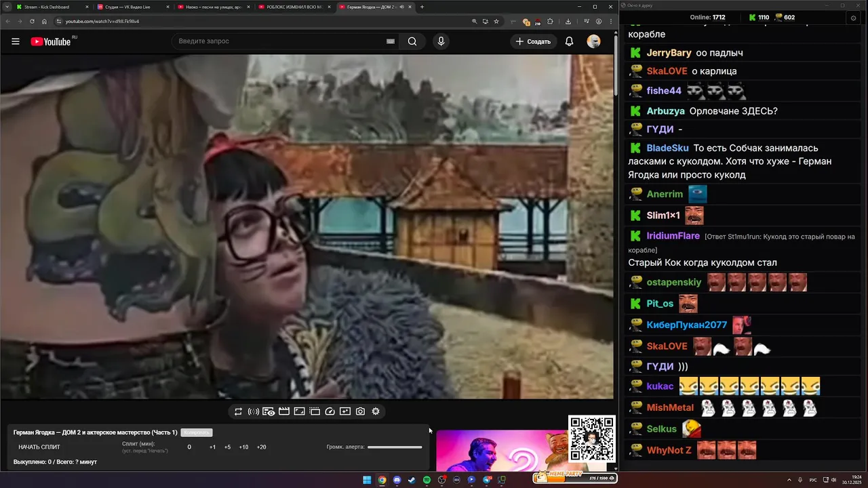Click the Arbuzya username in chat

click(665, 111)
